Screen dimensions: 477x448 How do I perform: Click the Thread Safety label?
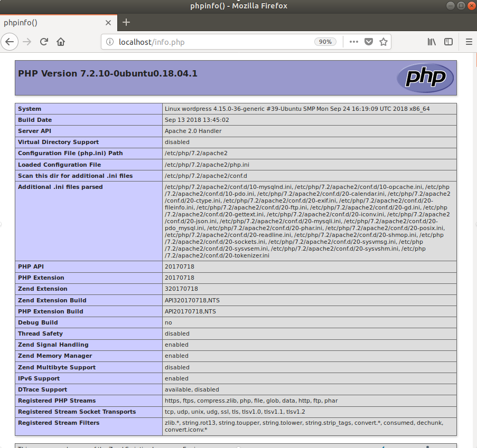pos(40,333)
